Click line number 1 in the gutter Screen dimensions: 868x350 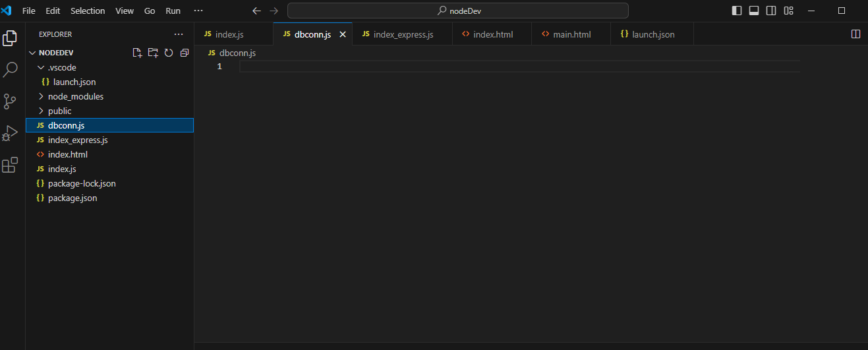[219, 67]
